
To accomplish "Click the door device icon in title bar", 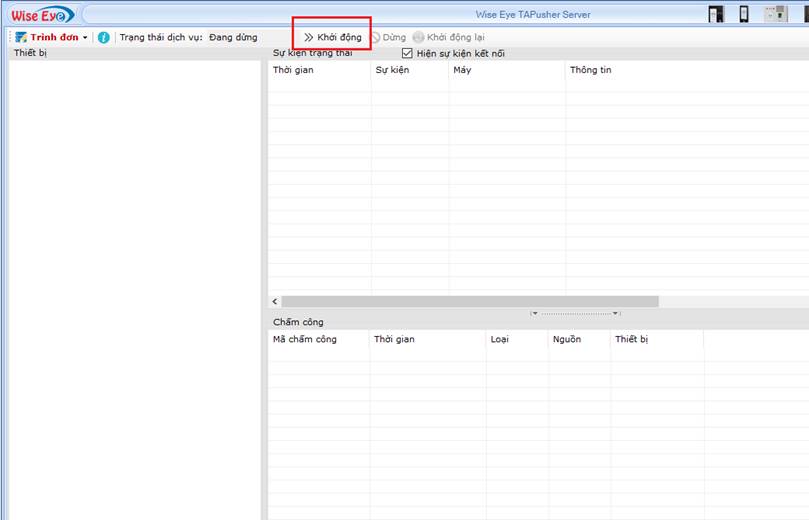I will point(715,14).
